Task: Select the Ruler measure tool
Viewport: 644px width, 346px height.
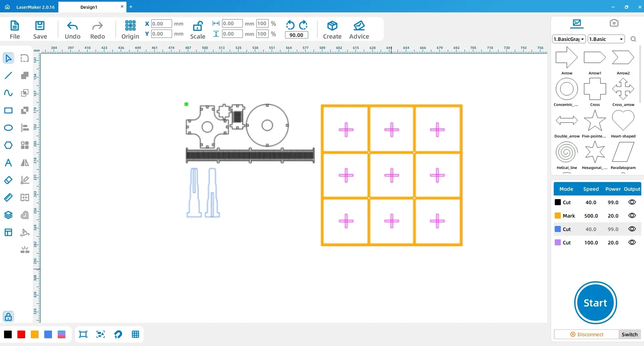Action: (x=8, y=197)
